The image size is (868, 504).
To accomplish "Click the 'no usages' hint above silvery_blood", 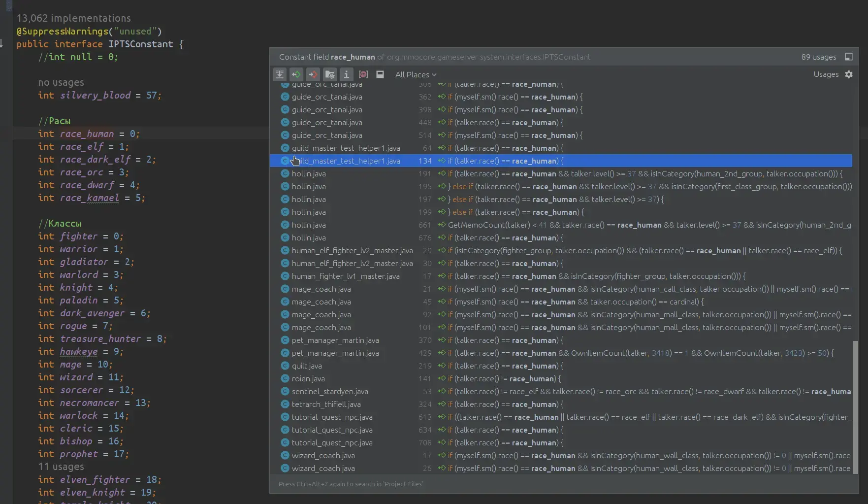I will coord(61,82).
